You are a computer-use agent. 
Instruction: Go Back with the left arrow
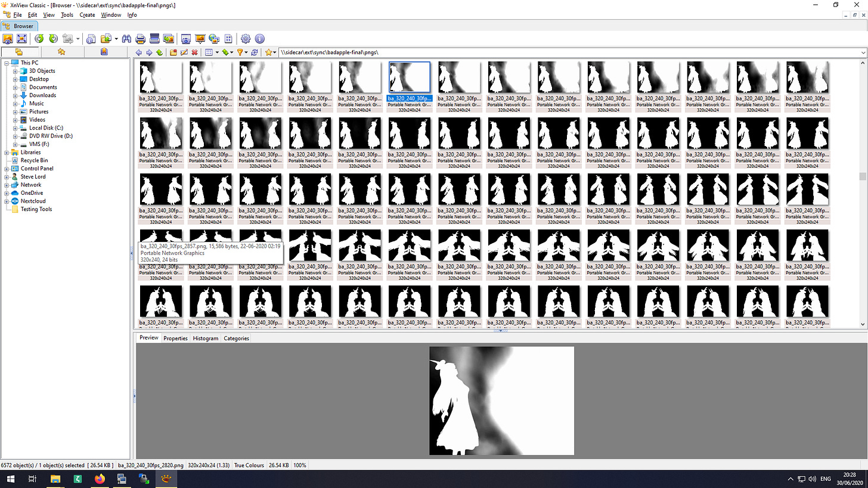coord(139,52)
